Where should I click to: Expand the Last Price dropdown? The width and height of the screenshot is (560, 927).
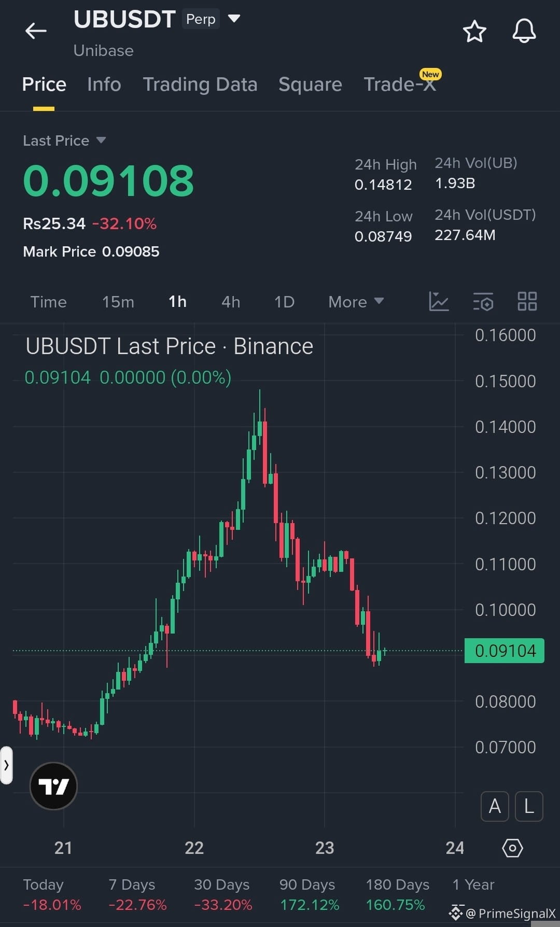(x=64, y=141)
